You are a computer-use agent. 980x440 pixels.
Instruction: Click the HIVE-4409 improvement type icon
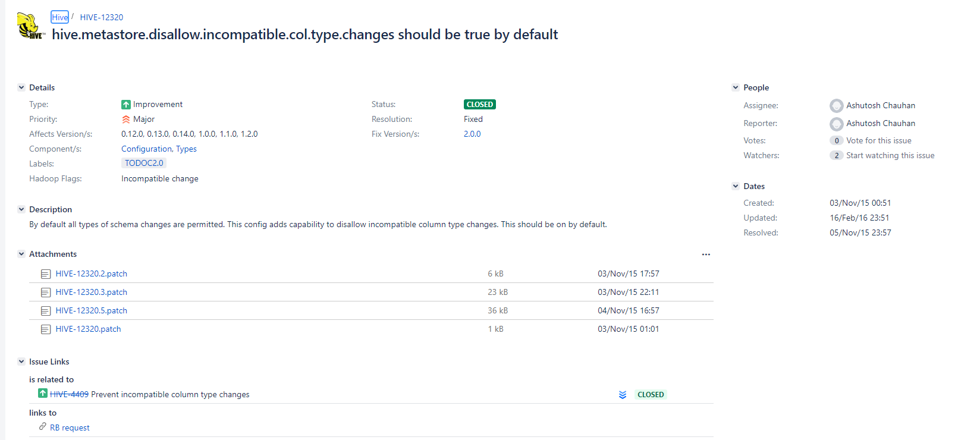pyautogui.click(x=43, y=393)
